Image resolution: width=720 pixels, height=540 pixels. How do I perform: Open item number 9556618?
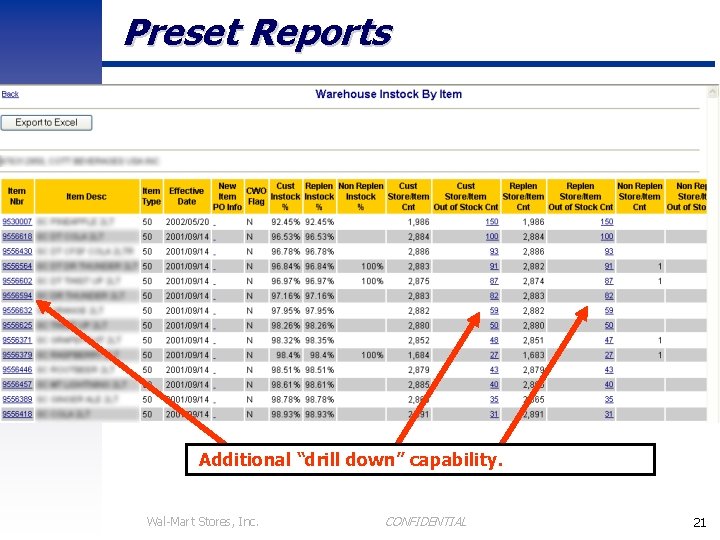[x=17, y=236]
